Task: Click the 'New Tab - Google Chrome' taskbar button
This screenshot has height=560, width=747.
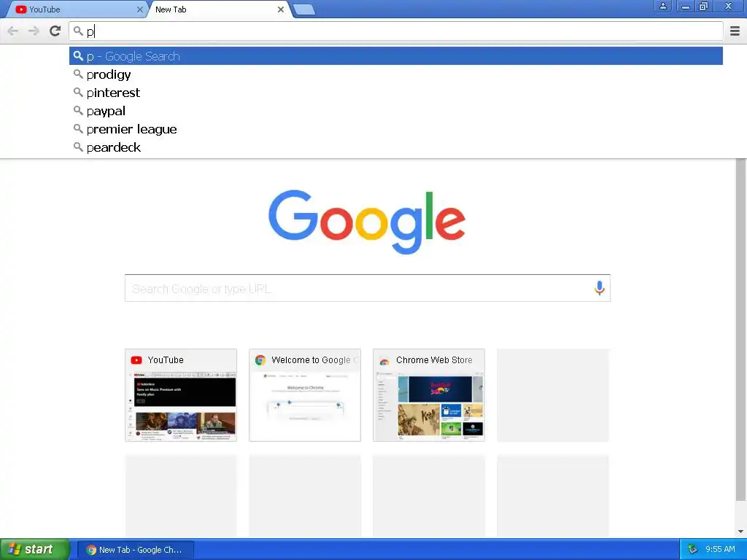Action: pos(135,550)
